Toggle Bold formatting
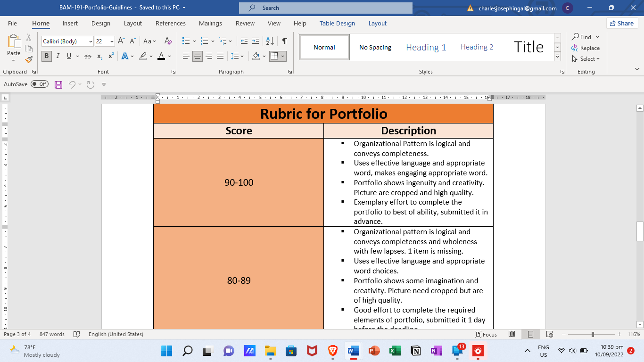The width and height of the screenshot is (644, 362). point(47,56)
